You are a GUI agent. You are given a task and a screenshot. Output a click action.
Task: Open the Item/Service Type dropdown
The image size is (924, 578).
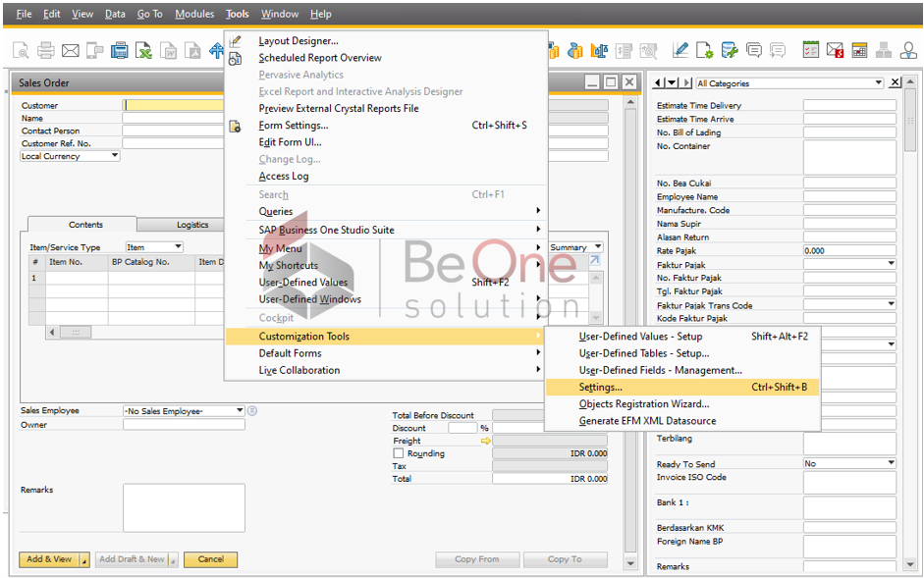(x=178, y=247)
